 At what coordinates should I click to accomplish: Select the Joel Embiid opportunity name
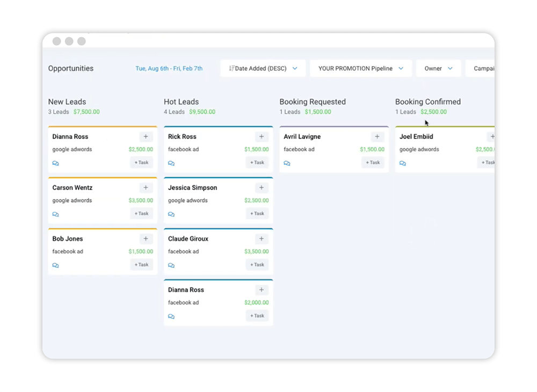(416, 136)
